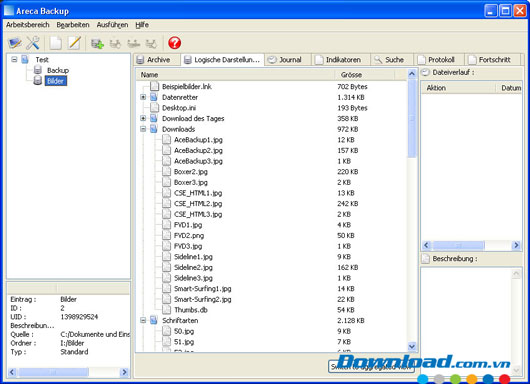Click the Backup target database icon

[x=38, y=70]
